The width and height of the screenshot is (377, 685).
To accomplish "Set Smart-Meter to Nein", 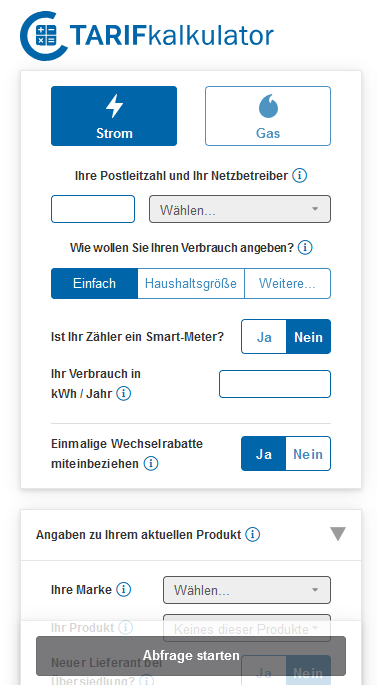I will click(x=308, y=336).
